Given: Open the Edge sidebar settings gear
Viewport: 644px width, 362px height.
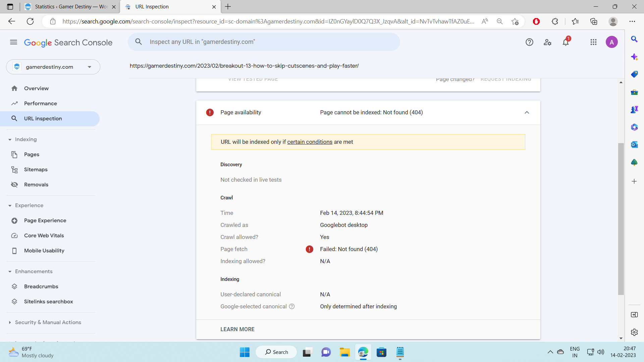Looking at the screenshot, I should (x=634, y=332).
